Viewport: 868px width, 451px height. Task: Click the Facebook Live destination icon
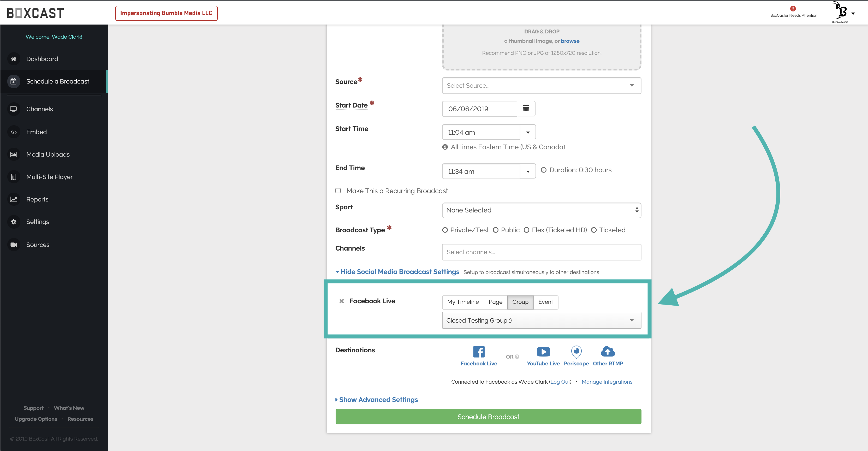pyautogui.click(x=479, y=352)
